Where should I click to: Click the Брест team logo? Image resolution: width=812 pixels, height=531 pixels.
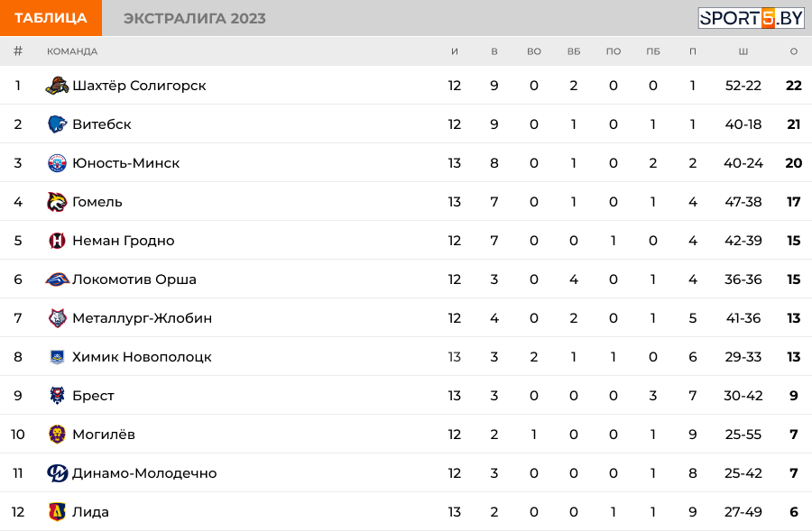click(x=57, y=396)
